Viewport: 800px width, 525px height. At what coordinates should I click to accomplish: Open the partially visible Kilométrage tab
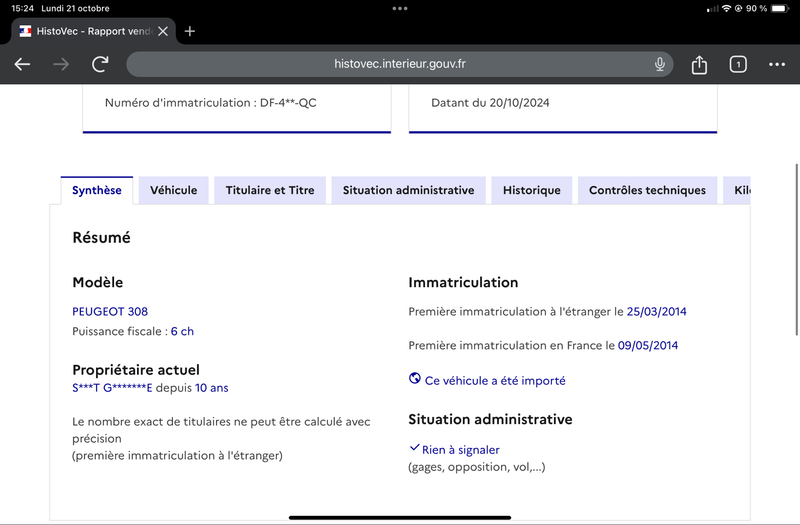737,190
